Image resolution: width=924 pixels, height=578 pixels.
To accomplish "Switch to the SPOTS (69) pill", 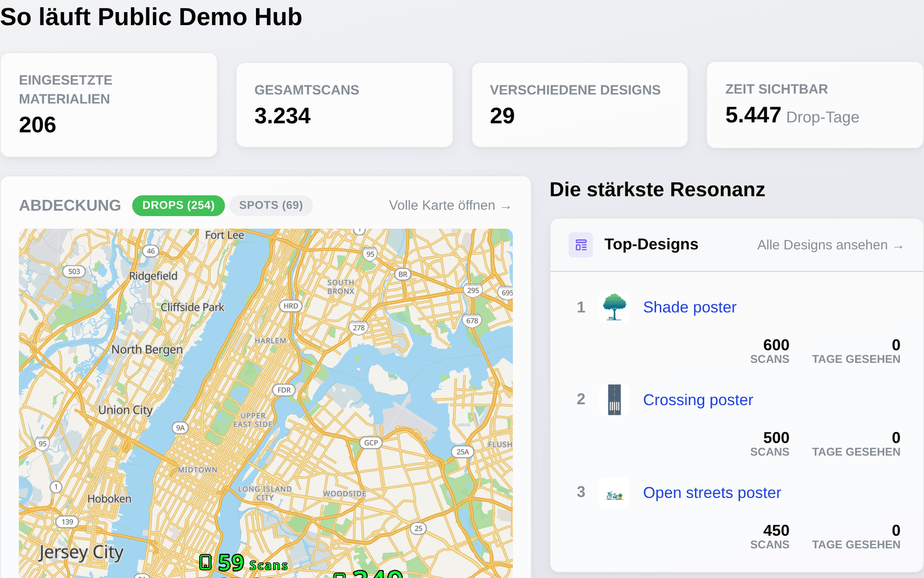I will click(x=271, y=206).
